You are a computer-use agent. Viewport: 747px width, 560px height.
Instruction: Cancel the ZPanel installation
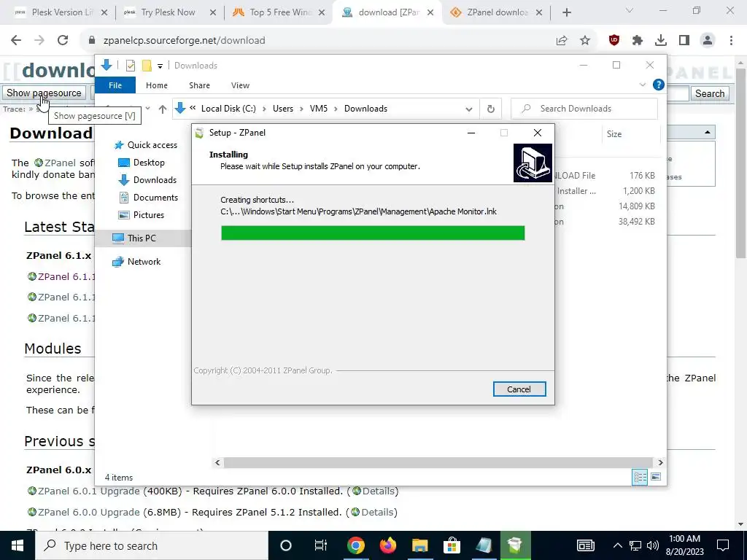tap(519, 389)
